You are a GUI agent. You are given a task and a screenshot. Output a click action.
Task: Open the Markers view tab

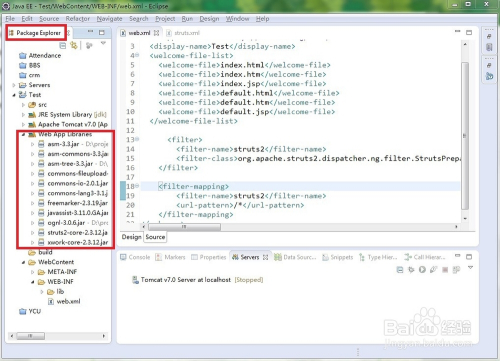171,257
